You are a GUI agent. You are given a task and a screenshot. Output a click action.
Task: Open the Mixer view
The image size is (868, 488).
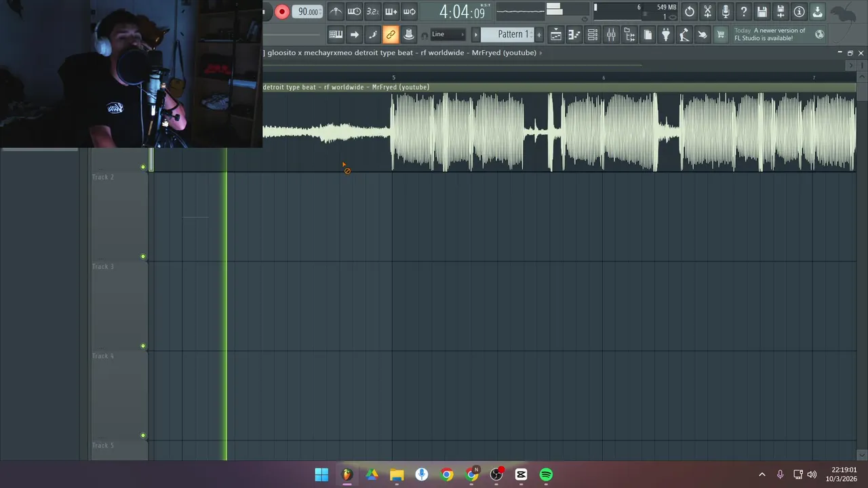611,35
